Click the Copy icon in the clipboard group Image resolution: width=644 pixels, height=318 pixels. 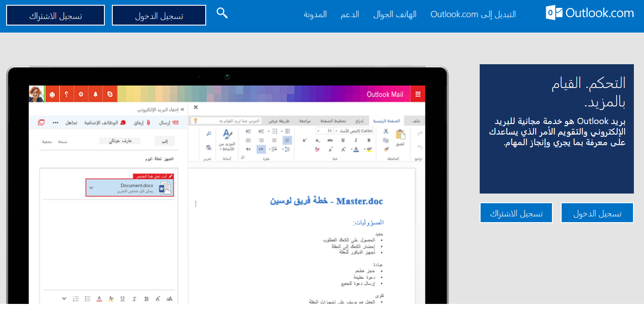pyautogui.click(x=386, y=140)
